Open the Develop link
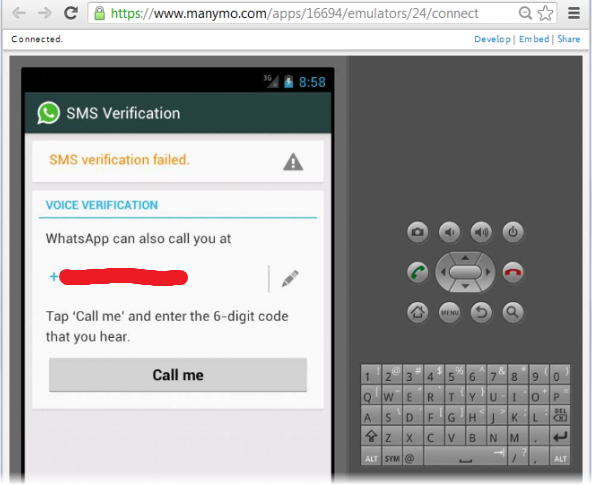Screen dimensions: 592x485 [492, 39]
